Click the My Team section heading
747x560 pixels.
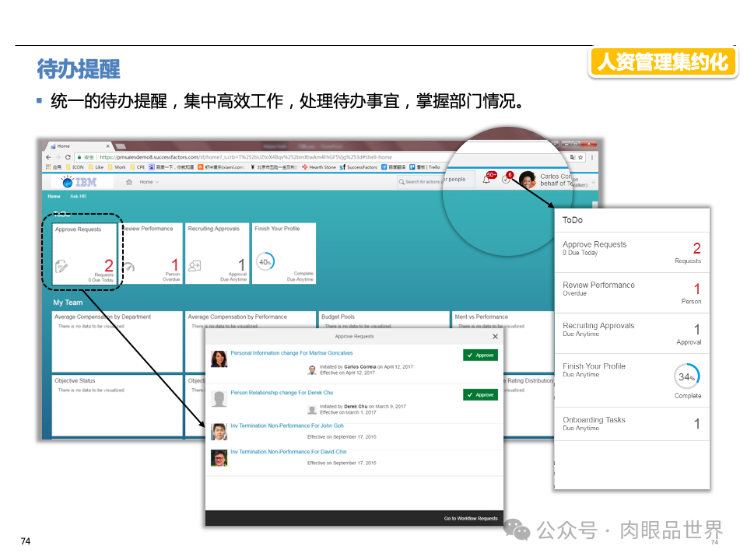pos(68,303)
